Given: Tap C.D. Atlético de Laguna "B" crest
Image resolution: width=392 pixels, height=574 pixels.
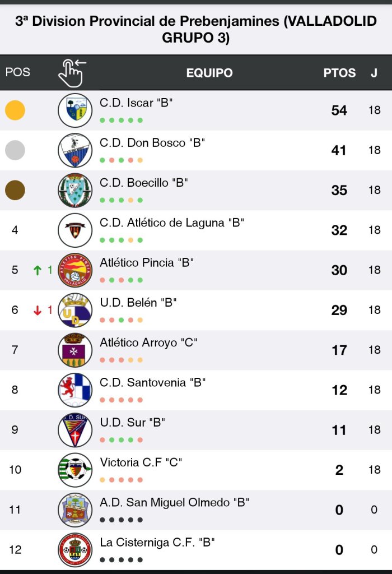Looking at the screenshot, I should point(75,230).
